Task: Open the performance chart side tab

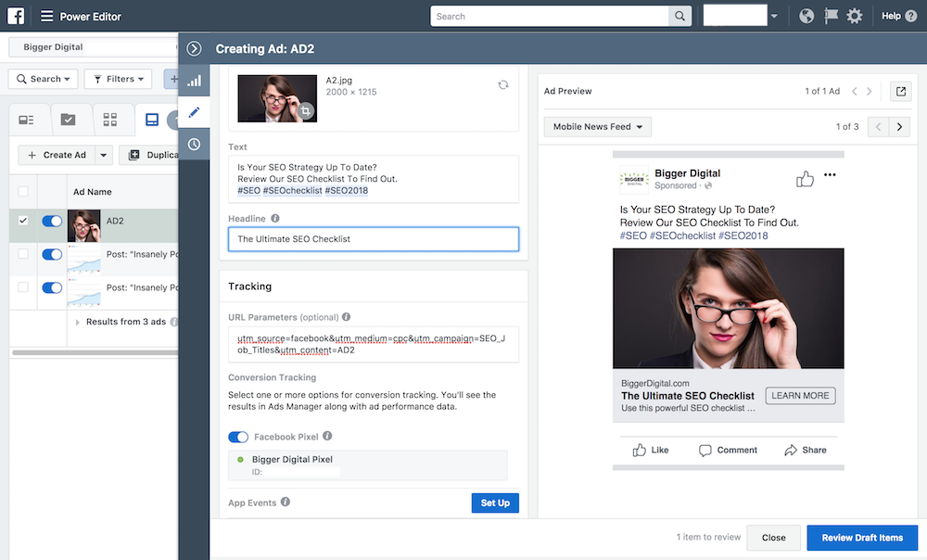Action: tap(194, 81)
